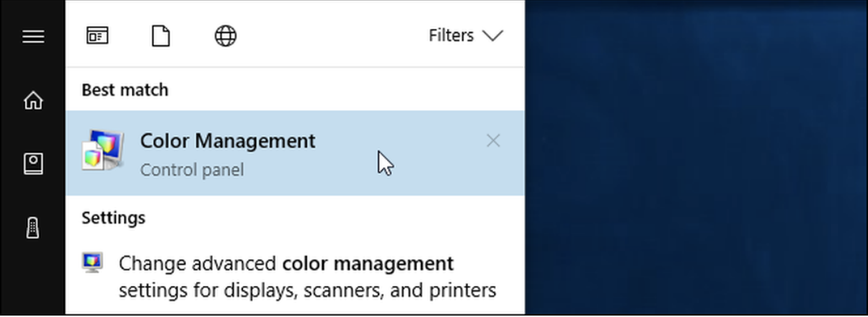Filter results by Documents icon

tap(161, 35)
